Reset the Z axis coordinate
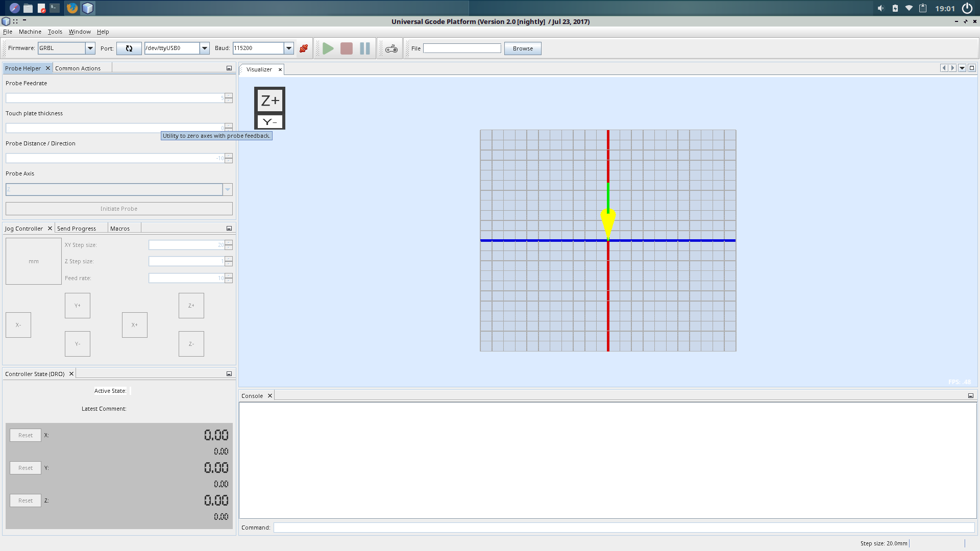 [x=26, y=500]
